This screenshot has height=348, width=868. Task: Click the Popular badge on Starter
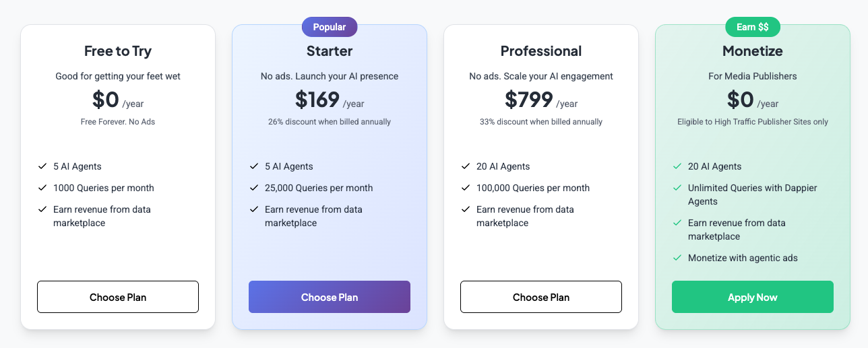(330, 27)
